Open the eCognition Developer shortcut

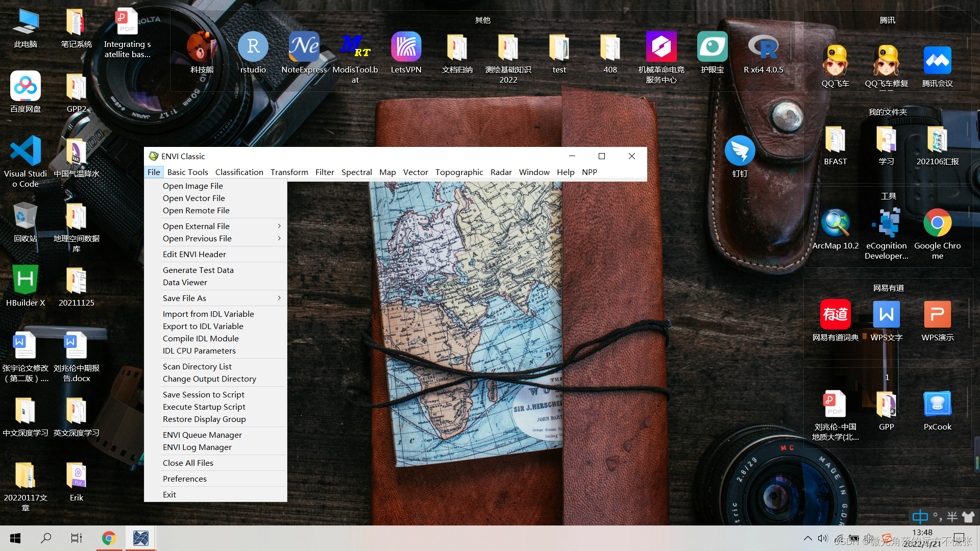(887, 223)
